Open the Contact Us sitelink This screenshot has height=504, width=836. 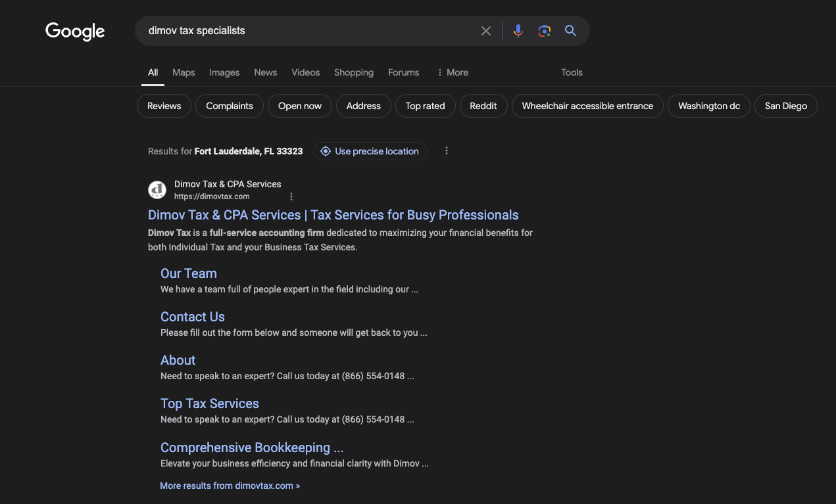[x=192, y=316]
